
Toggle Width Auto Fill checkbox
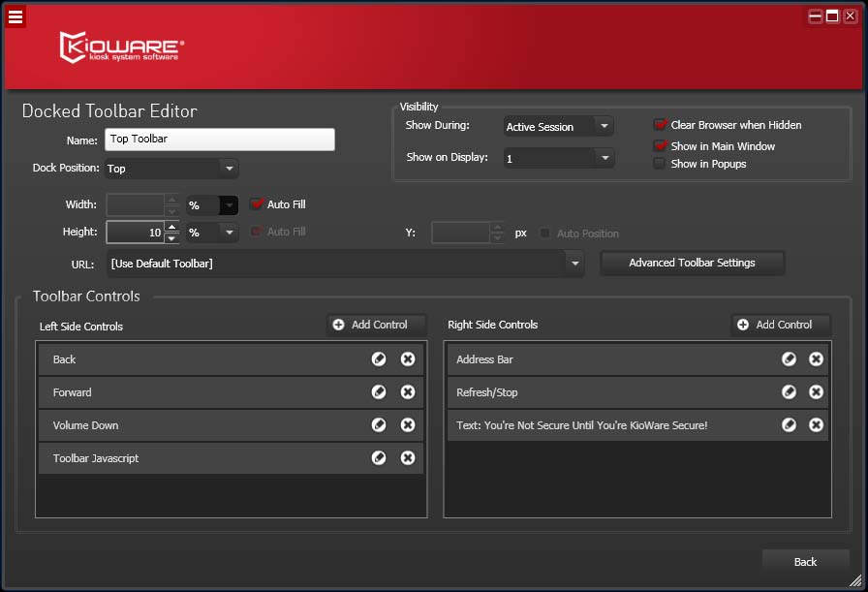click(257, 203)
